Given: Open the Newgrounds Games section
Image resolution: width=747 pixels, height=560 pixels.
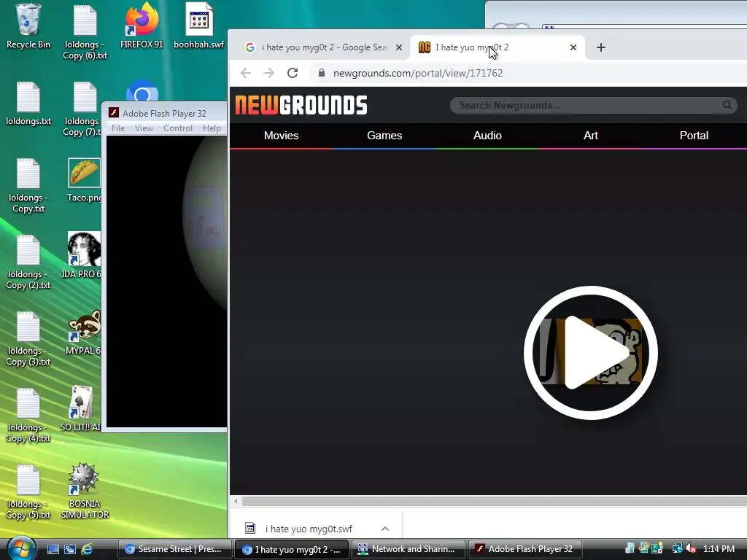Looking at the screenshot, I should [384, 135].
